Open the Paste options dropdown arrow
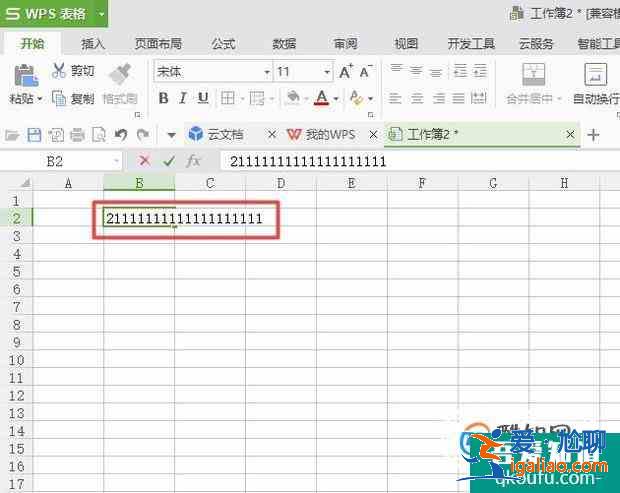This screenshot has height=493, width=620. (x=40, y=98)
